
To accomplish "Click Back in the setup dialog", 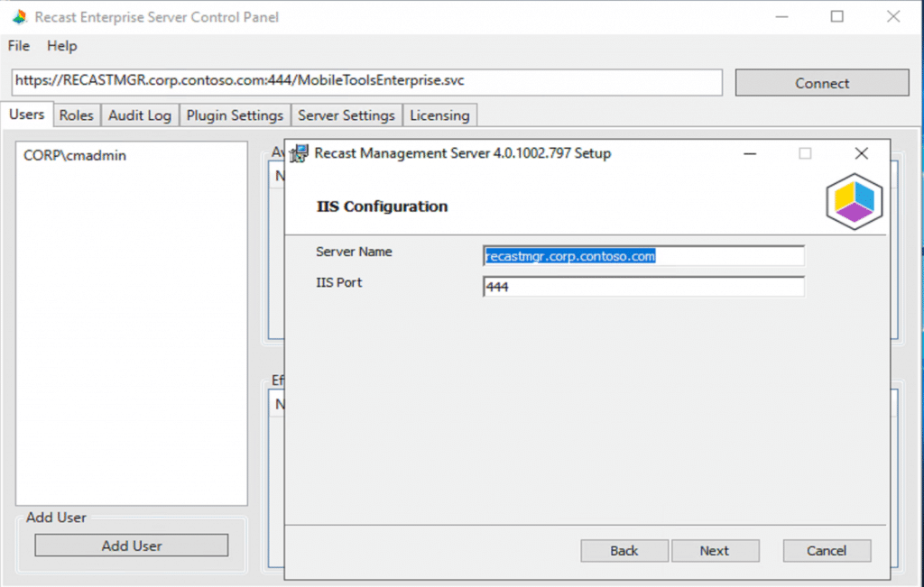I will click(624, 551).
